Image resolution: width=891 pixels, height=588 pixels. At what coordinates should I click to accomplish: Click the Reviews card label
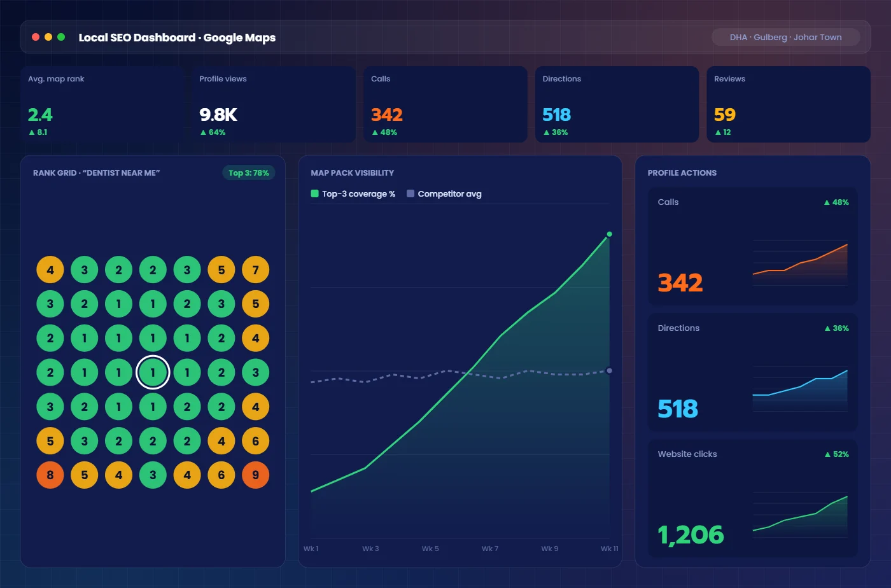tap(729, 79)
